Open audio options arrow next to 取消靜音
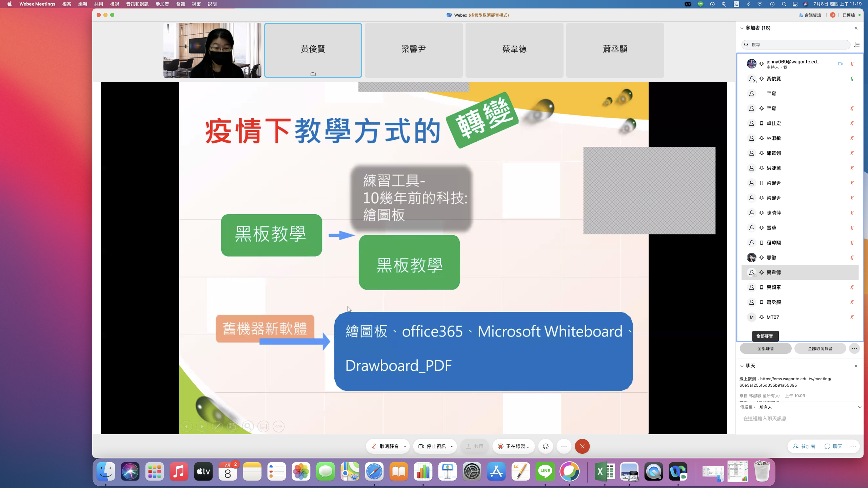Viewport: 868px width, 488px height. click(x=405, y=446)
